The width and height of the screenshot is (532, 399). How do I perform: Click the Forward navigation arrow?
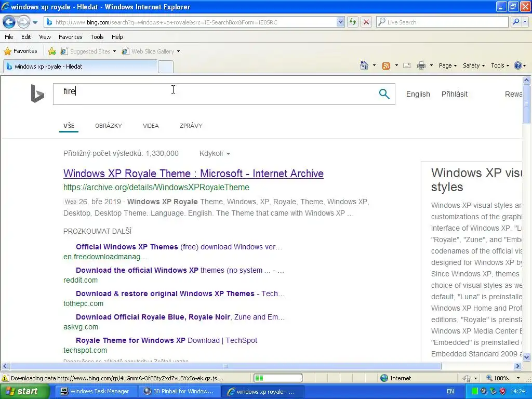coord(23,22)
